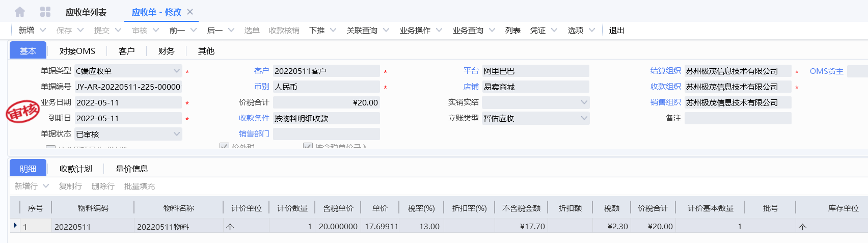Click the 批量填充 button
Screen dimensions: 868x243
[x=140, y=186]
